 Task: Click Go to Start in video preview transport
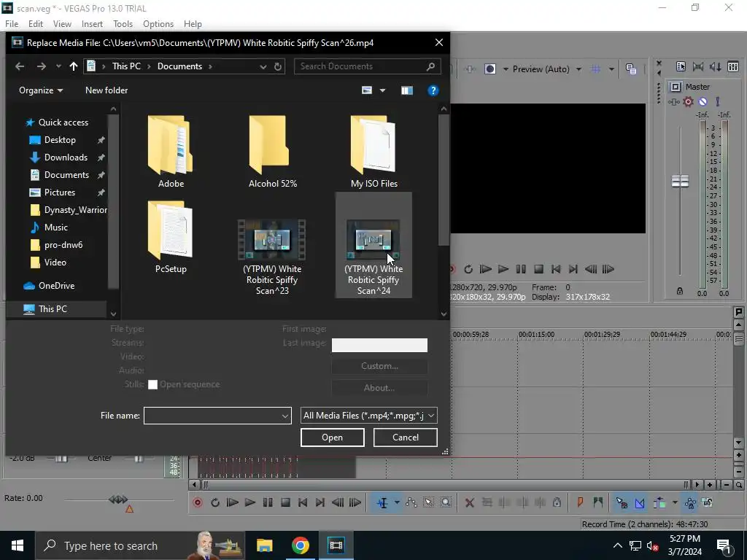tap(555, 269)
